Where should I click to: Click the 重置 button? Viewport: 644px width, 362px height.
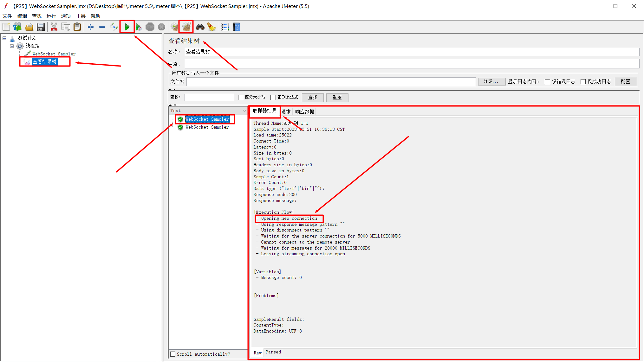pyautogui.click(x=337, y=98)
